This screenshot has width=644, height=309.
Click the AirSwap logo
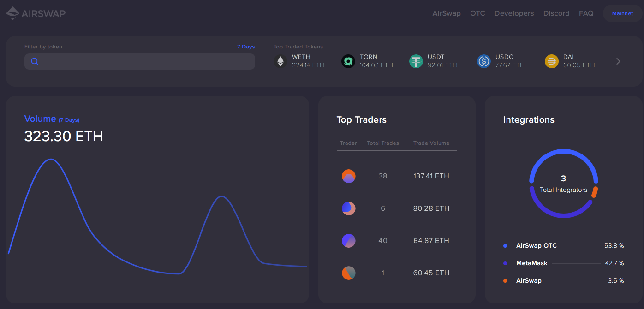click(x=36, y=13)
